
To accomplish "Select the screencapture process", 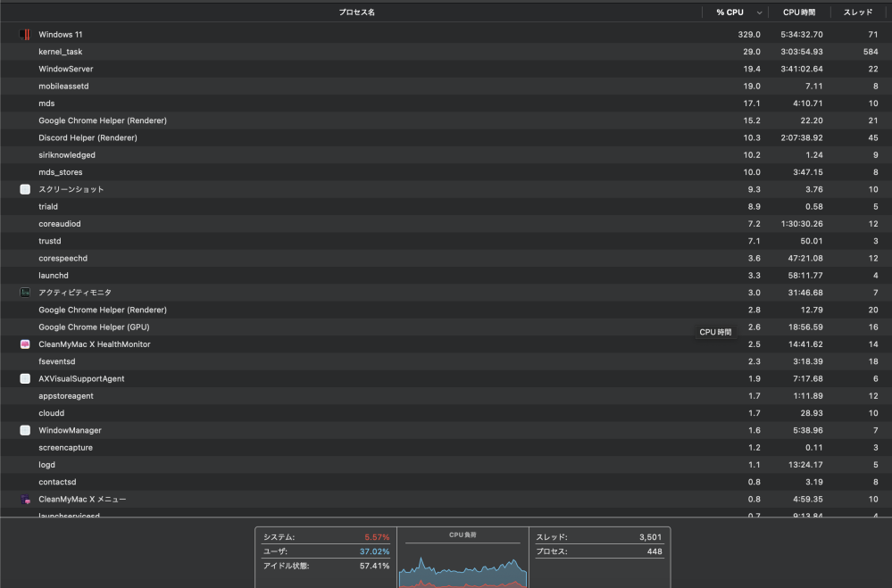I will [x=65, y=448].
